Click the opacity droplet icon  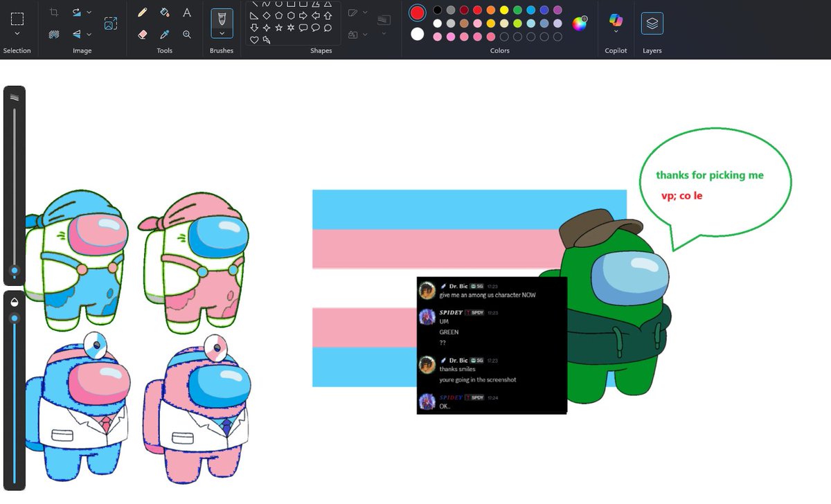click(15, 301)
